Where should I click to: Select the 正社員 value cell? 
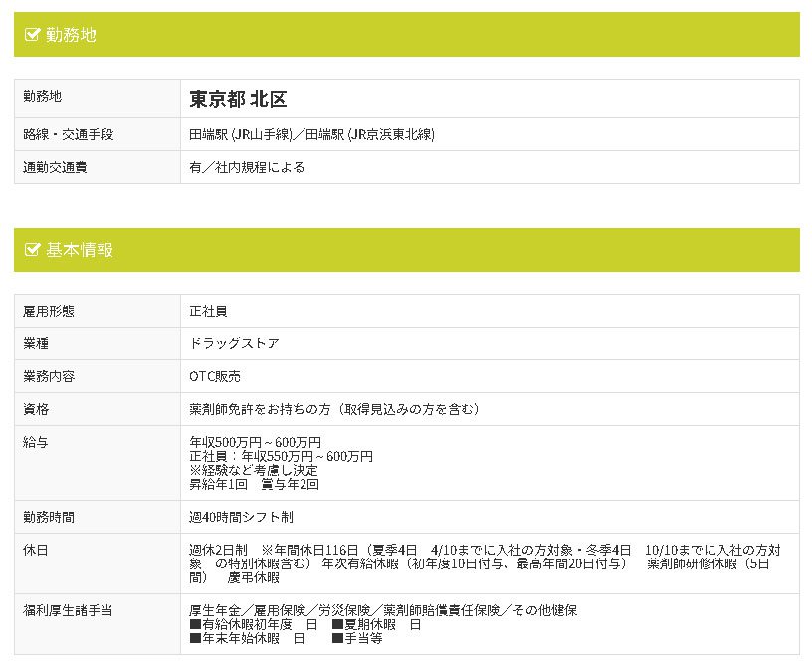pos(208,311)
